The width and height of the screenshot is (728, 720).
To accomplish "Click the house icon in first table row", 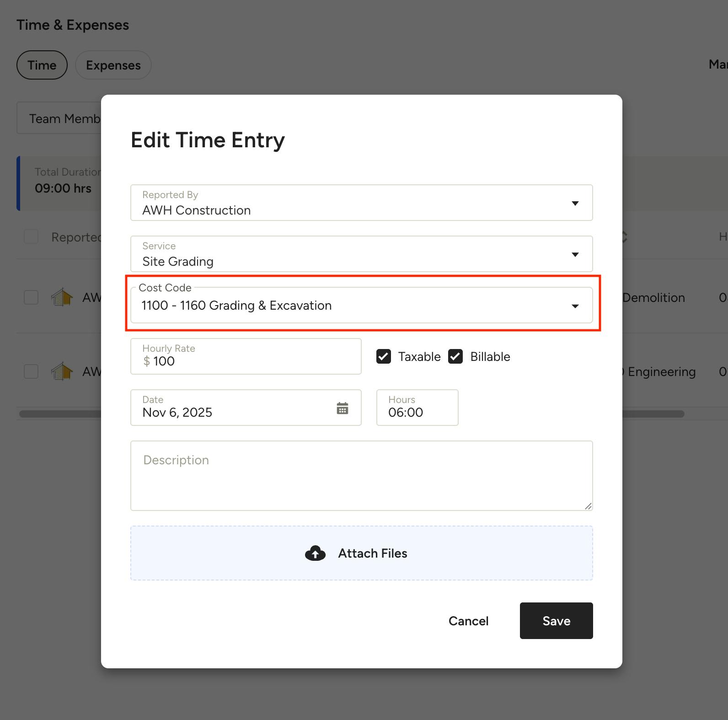I will pos(62,297).
